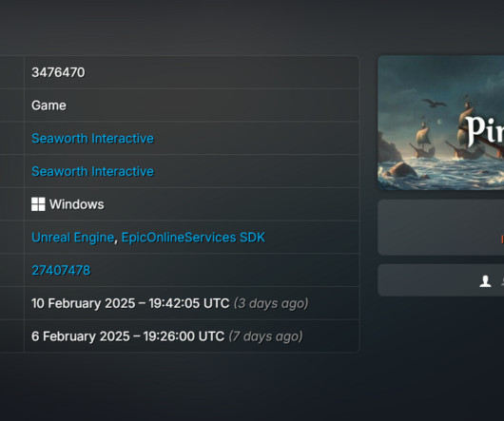Open the Unreal Engine technology link
Image resolution: width=504 pixels, height=421 pixels.
(73, 238)
